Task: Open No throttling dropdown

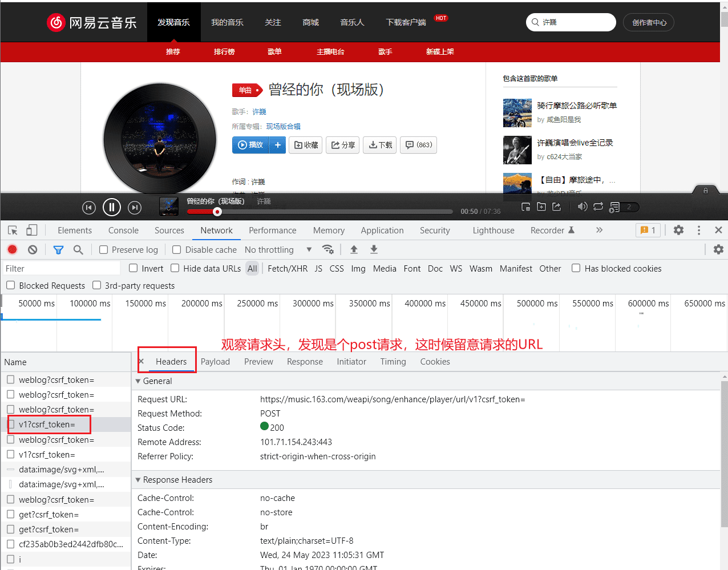Action: 278,250
